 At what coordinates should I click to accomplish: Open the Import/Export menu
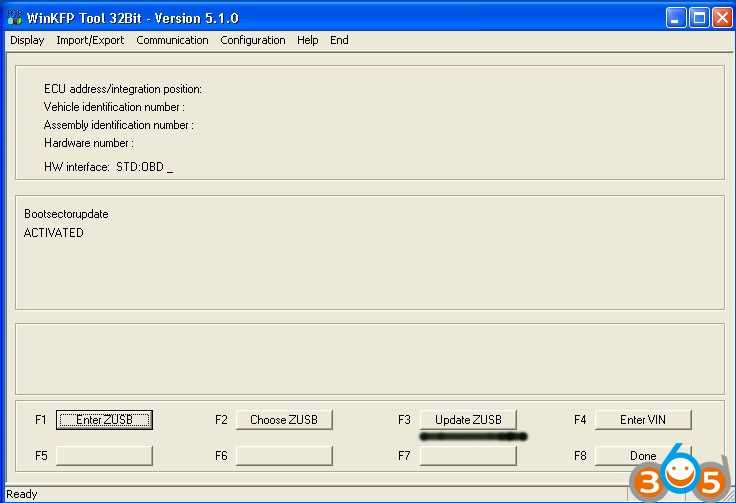click(90, 40)
